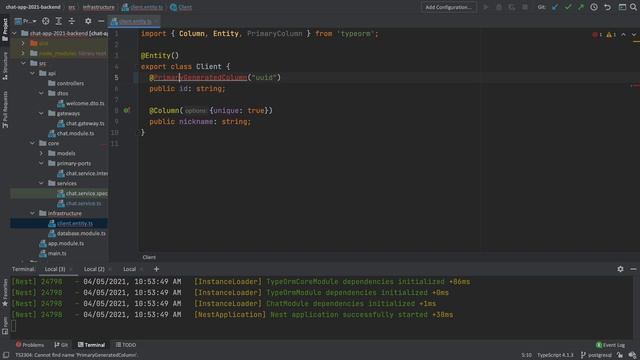Viewport: 640px width, 360px height.
Task: Expand the models folder
Action: click(x=41, y=153)
